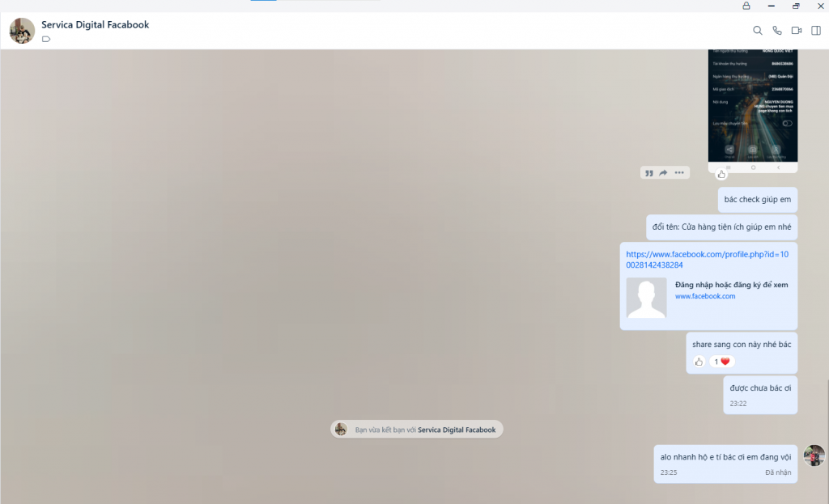829x504 pixels.
Task: Open the bank transfer screenshot image
Action: point(753,111)
